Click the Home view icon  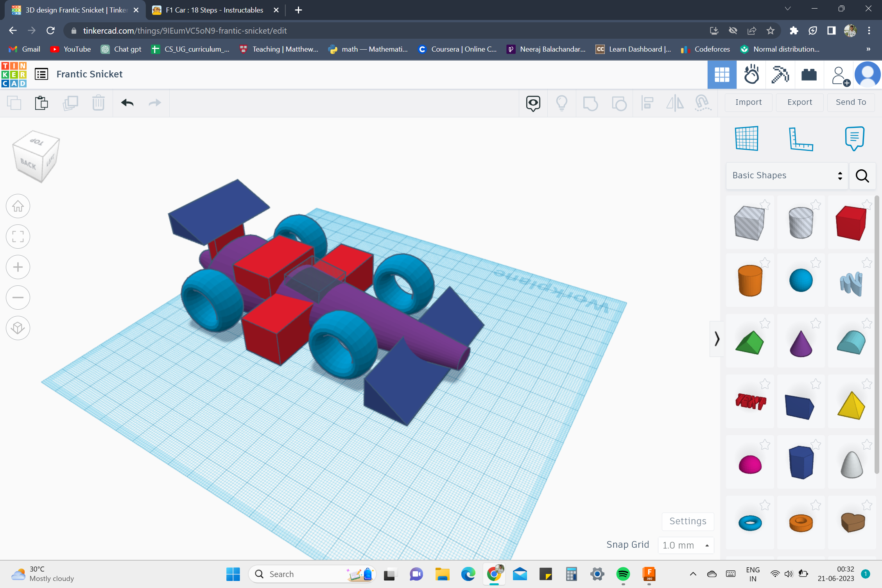[x=18, y=206]
